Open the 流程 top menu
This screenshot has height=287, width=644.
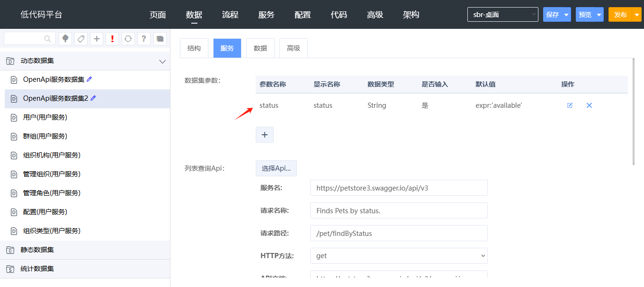230,15
